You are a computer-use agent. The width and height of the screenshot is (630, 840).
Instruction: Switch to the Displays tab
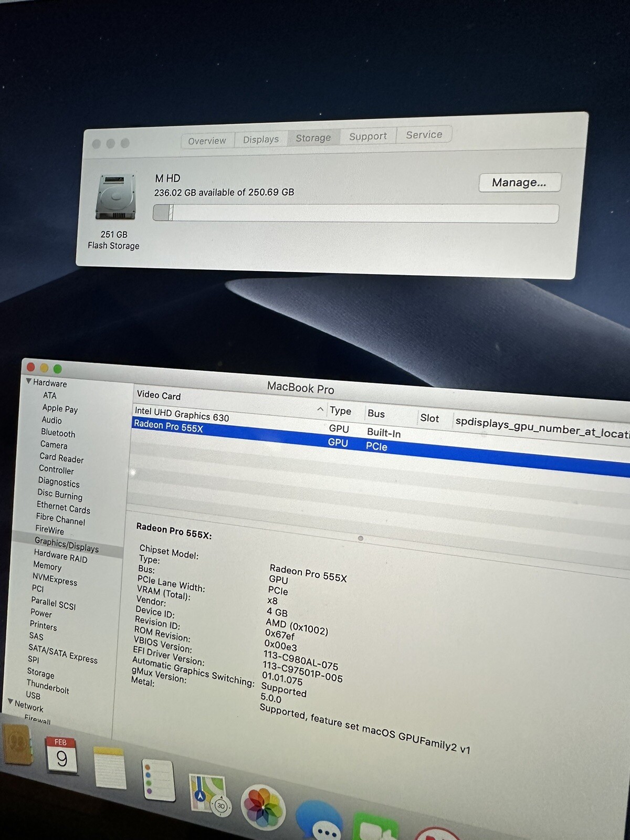(x=261, y=139)
